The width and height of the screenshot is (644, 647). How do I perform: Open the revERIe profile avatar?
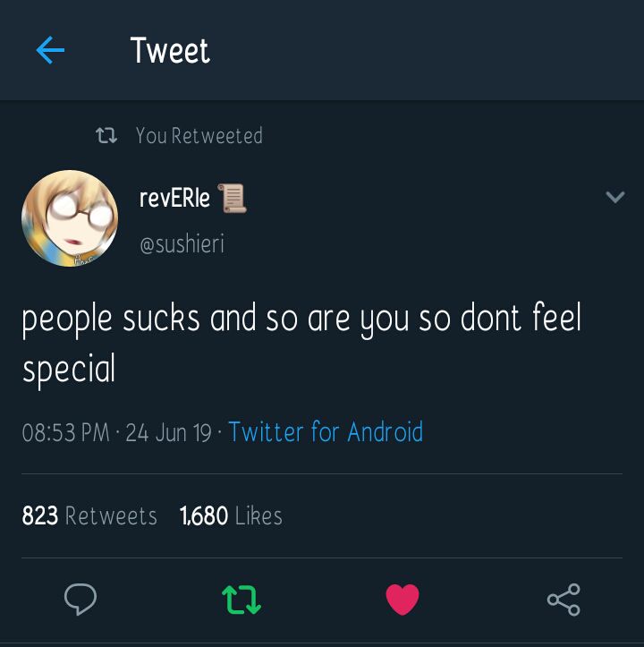click(70, 218)
